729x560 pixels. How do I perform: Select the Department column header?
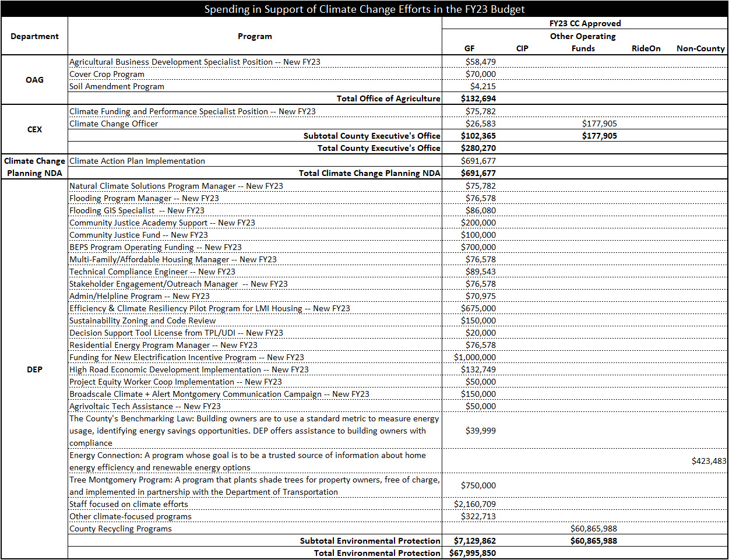(34, 36)
